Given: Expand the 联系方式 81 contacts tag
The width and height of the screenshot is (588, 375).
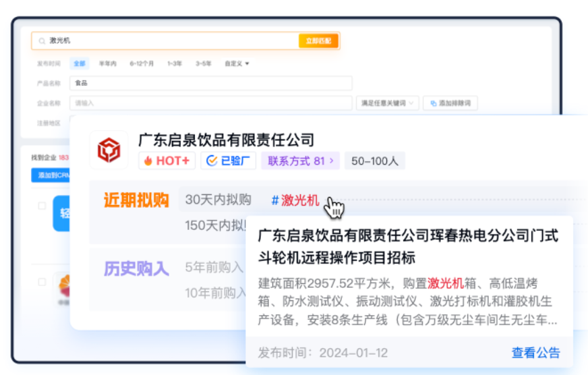Looking at the screenshot, I should tap(301, 161).
